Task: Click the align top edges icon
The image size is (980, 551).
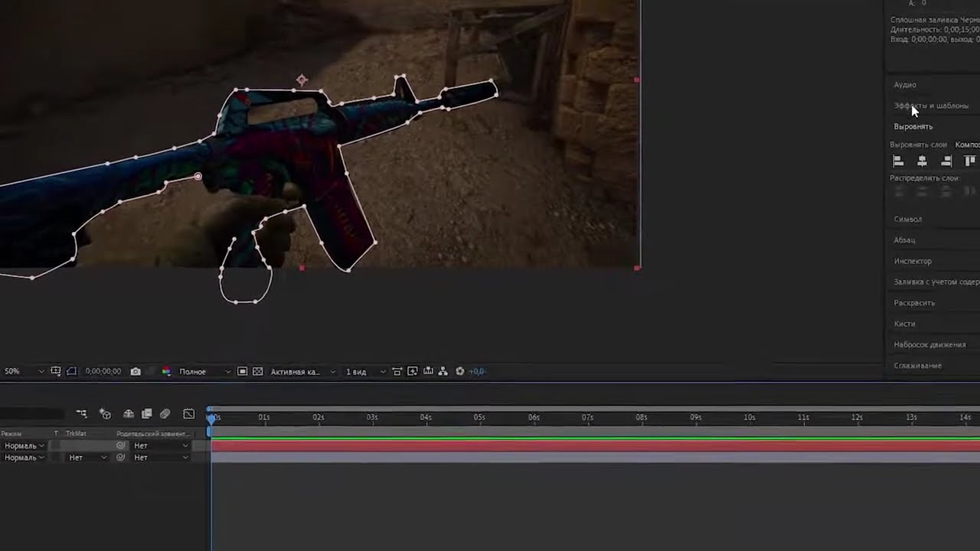Action: (970, 161)
